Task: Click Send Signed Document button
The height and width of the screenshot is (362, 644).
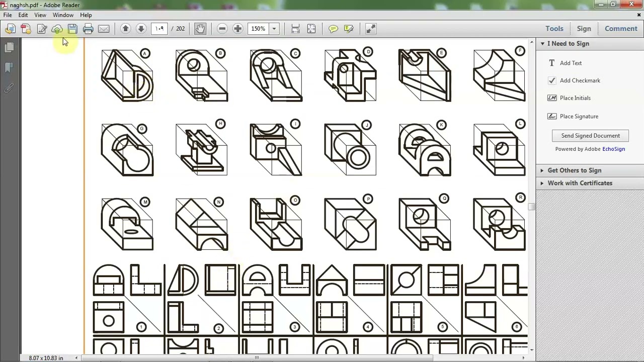Action: click(x=590, y=136)
